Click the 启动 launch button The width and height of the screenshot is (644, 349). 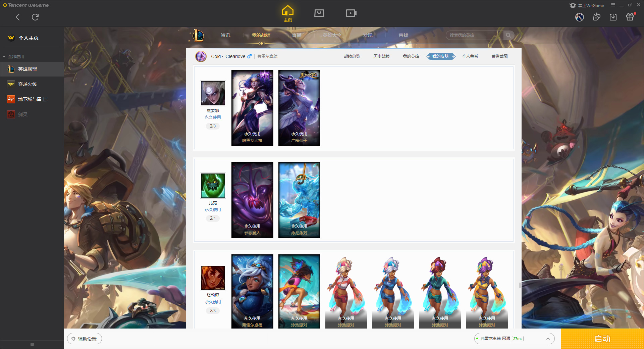click(x=602, y=339)
